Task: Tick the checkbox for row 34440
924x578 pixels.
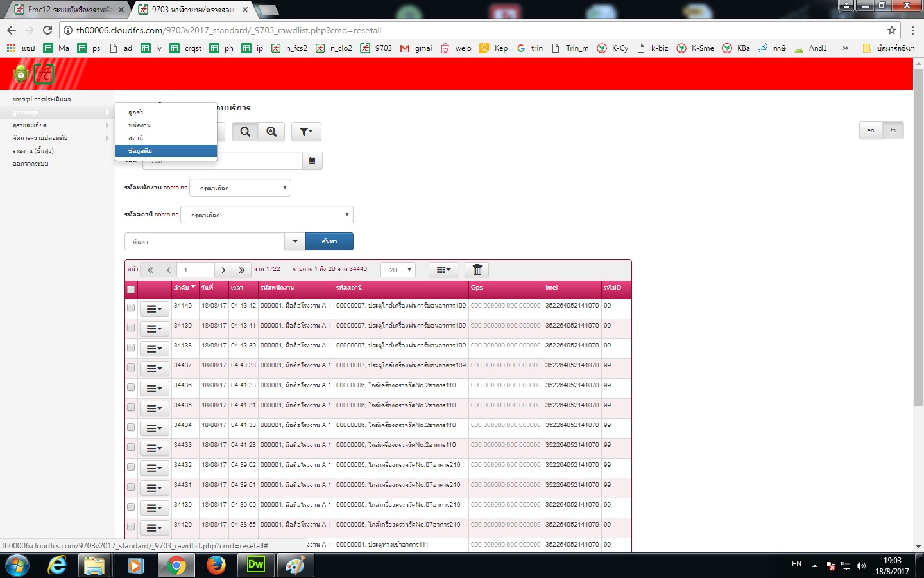Action: coord(131,308)
